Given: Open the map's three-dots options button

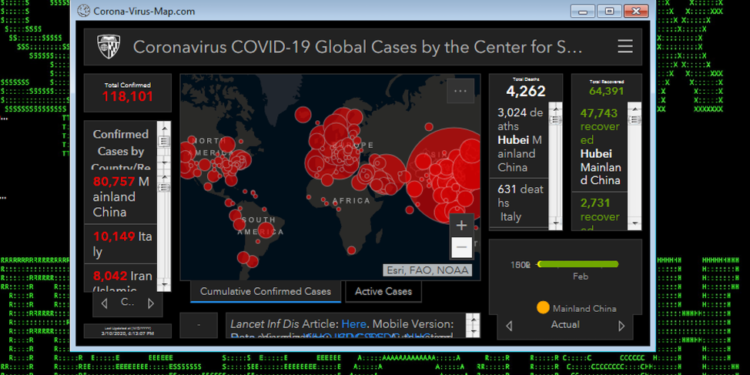Looking at the screenshot, I should pyautogui.click(x=460, y=90).
